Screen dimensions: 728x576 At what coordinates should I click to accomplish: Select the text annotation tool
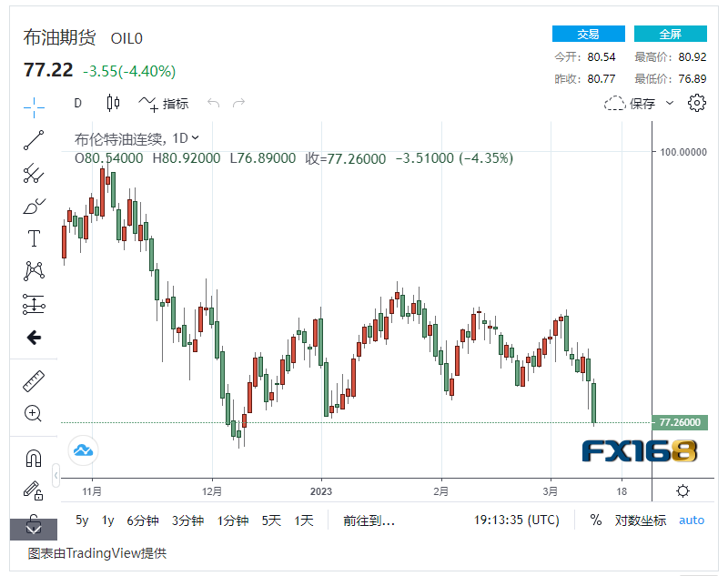point(34,238)
